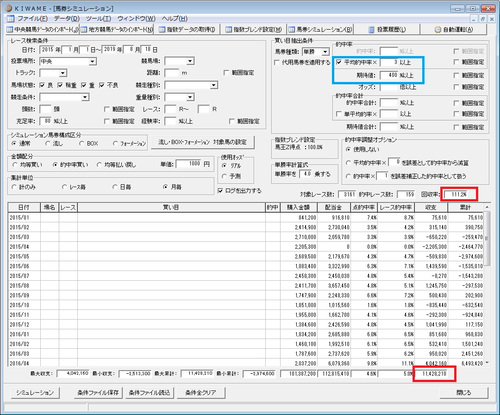Open the 中央競馬データのインポート toolbar item
500x415 pixels.
[x=42, y=30]
